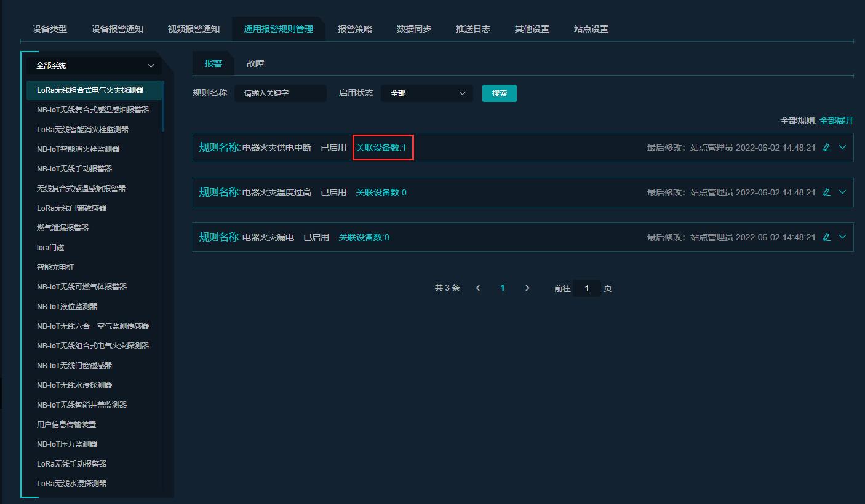Open the 启用状态 dropdown
The width and height of the screenshot is (865, 504).
pos(427,93)
